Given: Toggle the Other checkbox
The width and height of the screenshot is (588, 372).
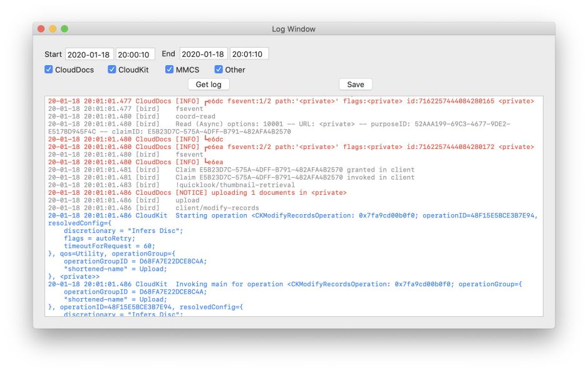Looking at the screenshot, I should click(x=219, y=70).
